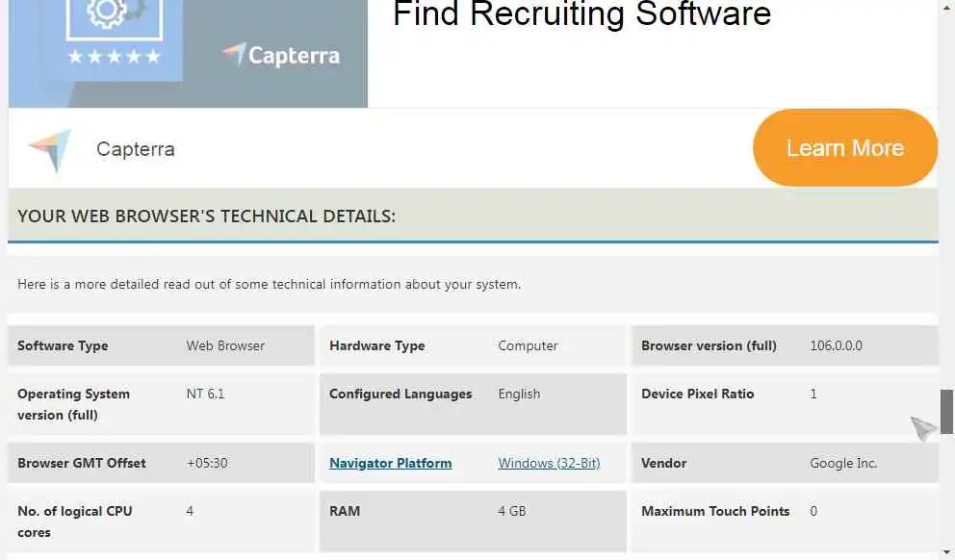The height and width of the screenshot is (560, 955).
Task: Click the Capterra arrow logo icon
Action: pyautogui.click(x=49, y=151)
